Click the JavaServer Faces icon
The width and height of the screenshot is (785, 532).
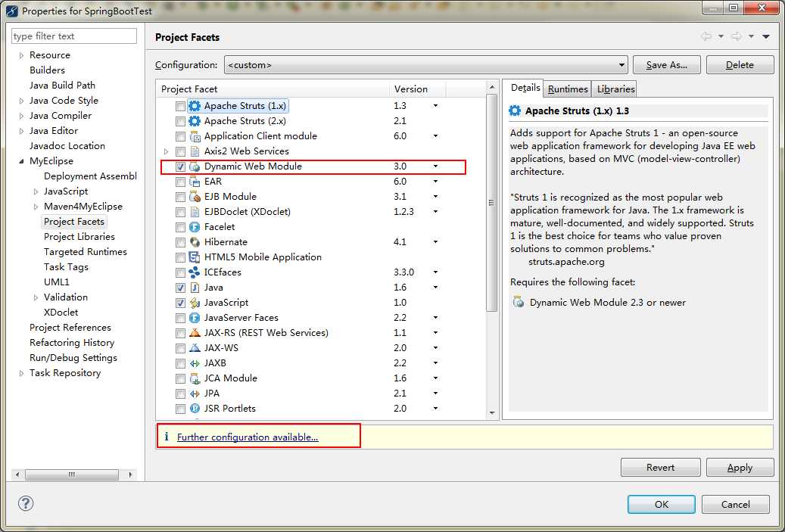(x=195, y=318)
